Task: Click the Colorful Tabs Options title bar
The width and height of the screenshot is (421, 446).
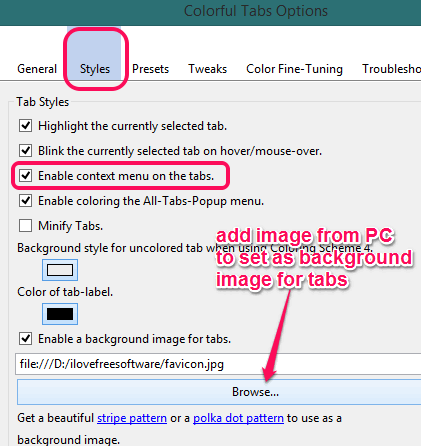Action: (210, 13)
